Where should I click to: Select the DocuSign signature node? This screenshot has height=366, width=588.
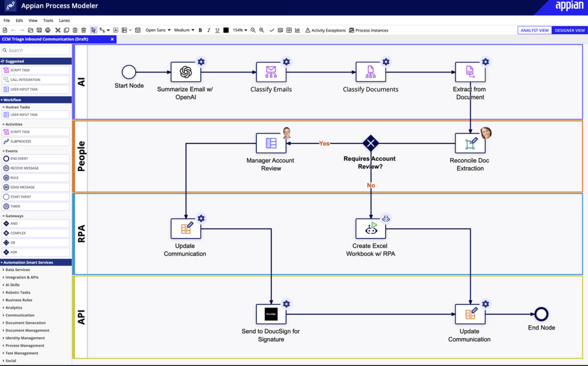point(271,314)
